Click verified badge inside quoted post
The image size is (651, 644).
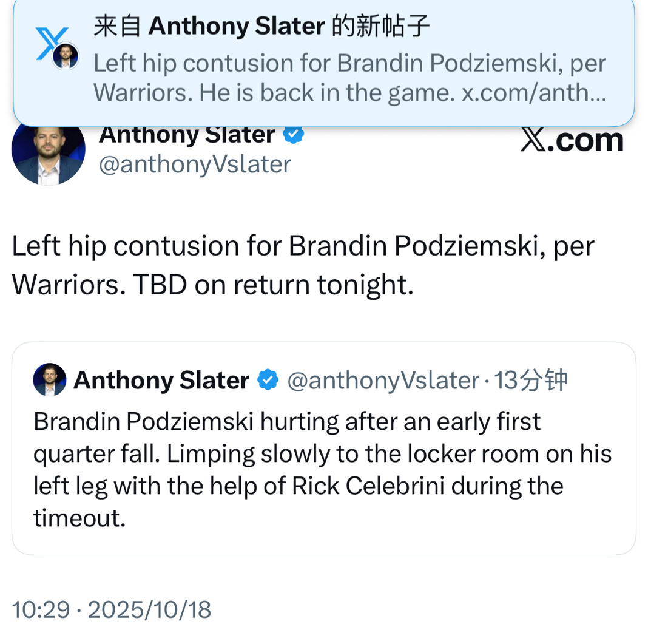(x=268, y=381)
